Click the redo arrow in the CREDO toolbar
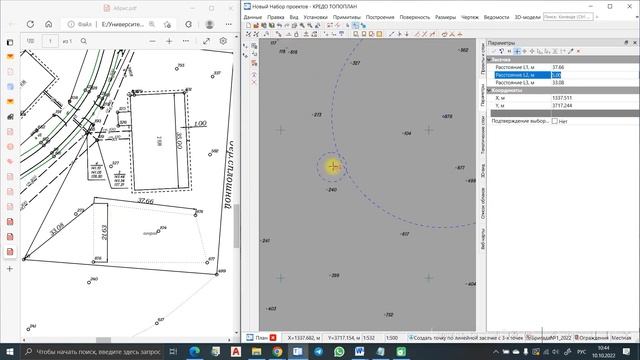Screen dimensions: 640x360 coord(287,25)
